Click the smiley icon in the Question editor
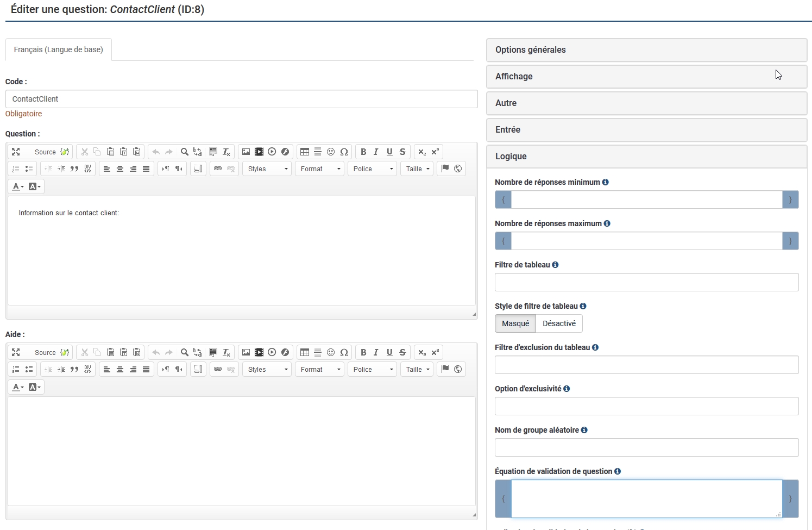This screenshot has width=812, height=530. (x=331, y=152)
